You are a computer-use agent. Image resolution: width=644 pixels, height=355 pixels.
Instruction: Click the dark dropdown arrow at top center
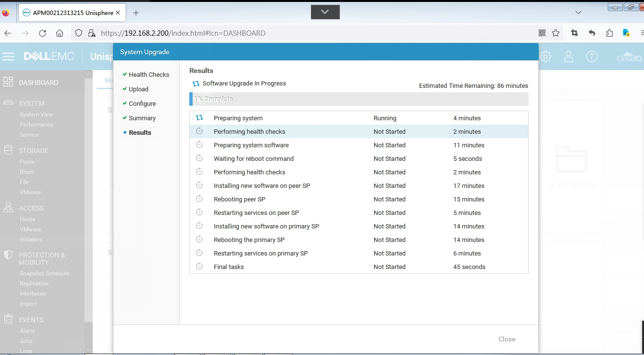pos(325,12)
